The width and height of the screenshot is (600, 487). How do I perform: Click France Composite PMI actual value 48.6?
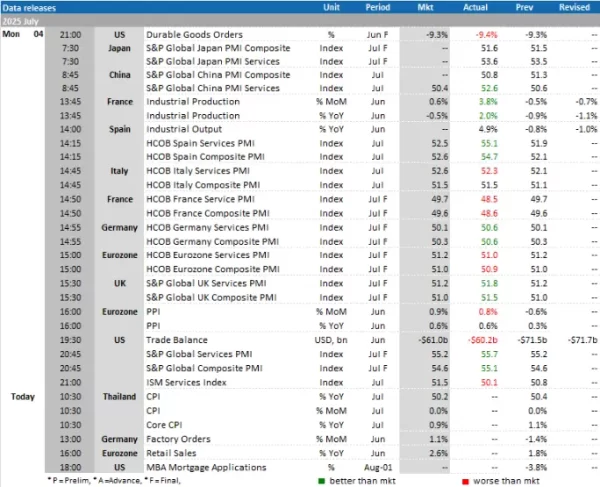click(x=489, y=213)
